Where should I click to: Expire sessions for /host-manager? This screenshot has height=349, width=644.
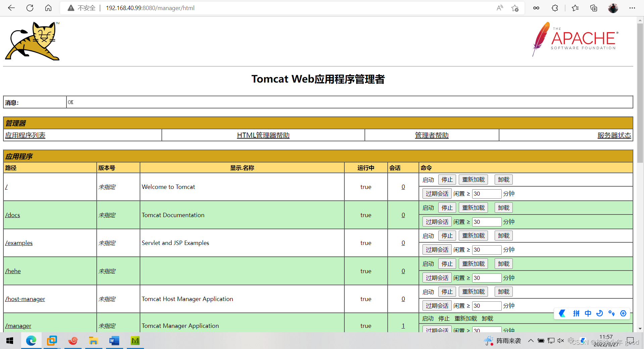[437, 306]
